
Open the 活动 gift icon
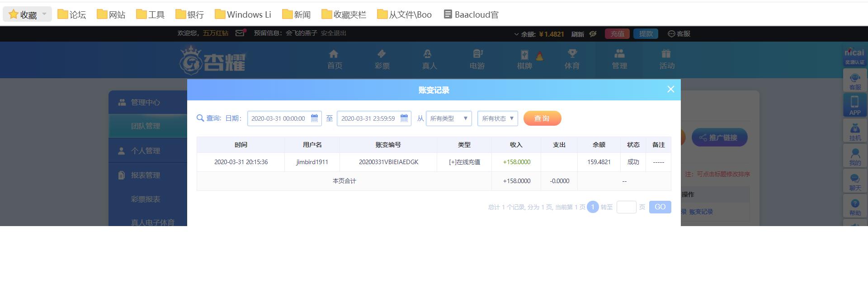point(666,55)
